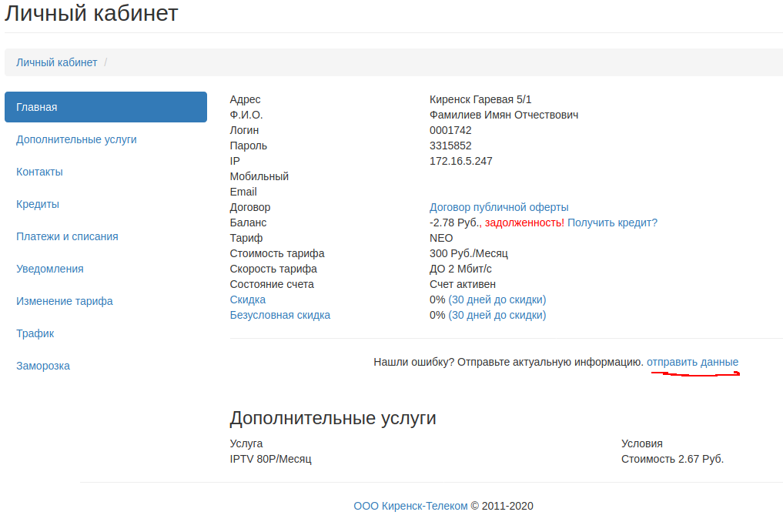Click the Безусловная скидка label link
This screenshot has height=532, width=783.
[279, 315]
